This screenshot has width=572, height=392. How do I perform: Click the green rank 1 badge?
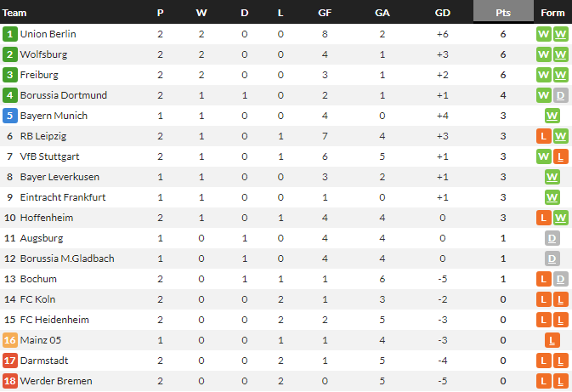coord(10,34)
